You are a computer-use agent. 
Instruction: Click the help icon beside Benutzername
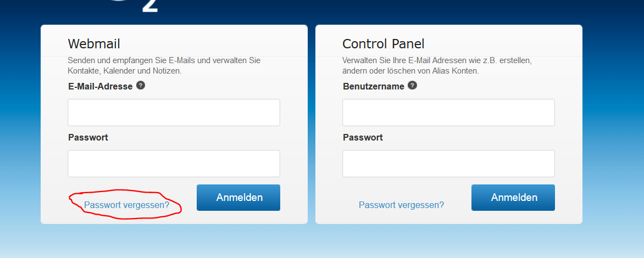pos(412,85)
